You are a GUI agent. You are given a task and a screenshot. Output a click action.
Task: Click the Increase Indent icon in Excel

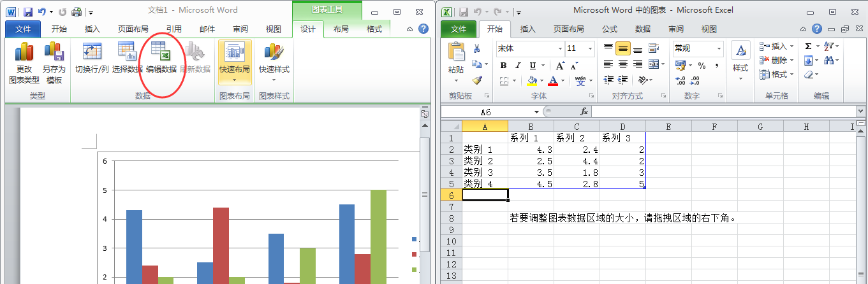[622, 80]
